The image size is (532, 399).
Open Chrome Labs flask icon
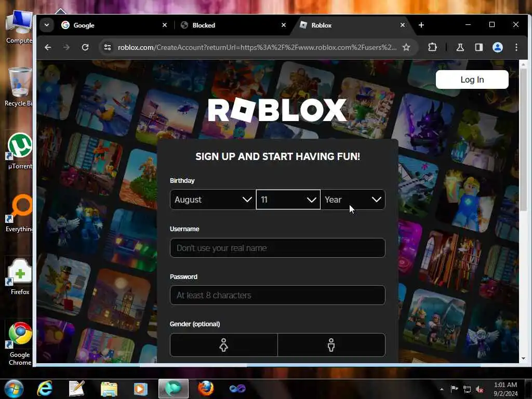tap(460, 47)
